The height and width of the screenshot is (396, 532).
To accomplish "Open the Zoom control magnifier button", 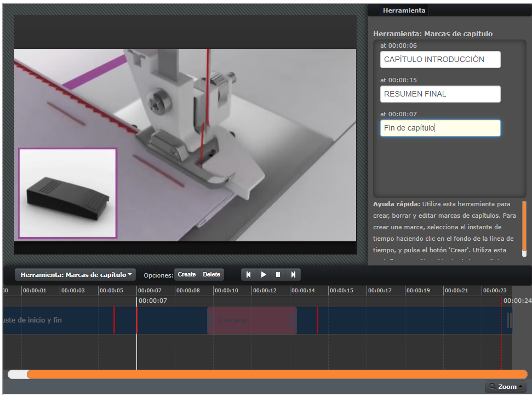I will pyautogui.click(x=506, y=387).
